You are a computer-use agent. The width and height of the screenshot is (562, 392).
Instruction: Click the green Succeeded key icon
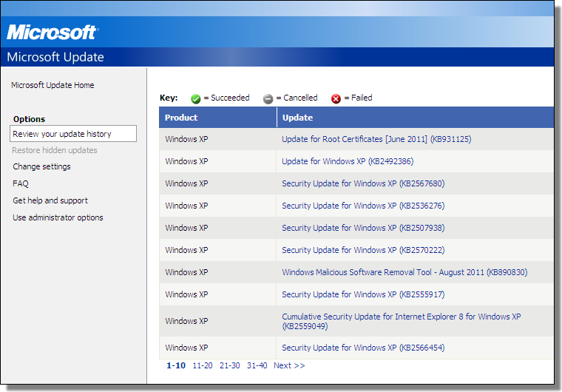[196, 98]
